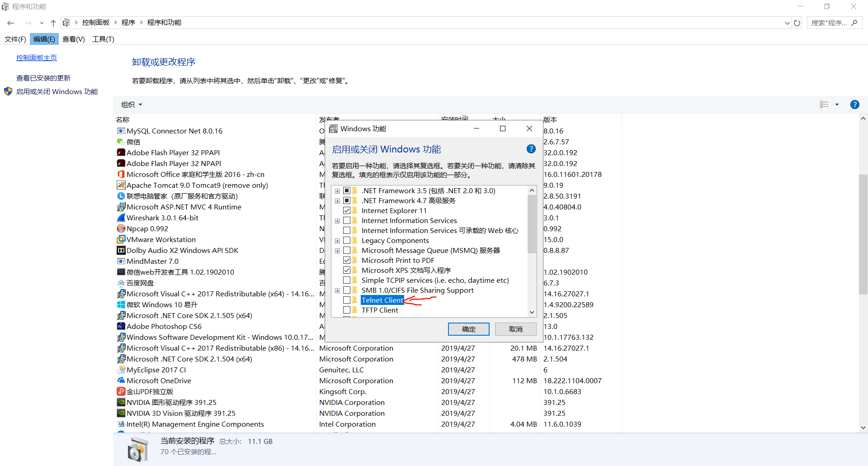This screenshot has width=868, height=466.
Task: Click the MindMaster 7.0 icon
Action: click(x=121, y=262)
